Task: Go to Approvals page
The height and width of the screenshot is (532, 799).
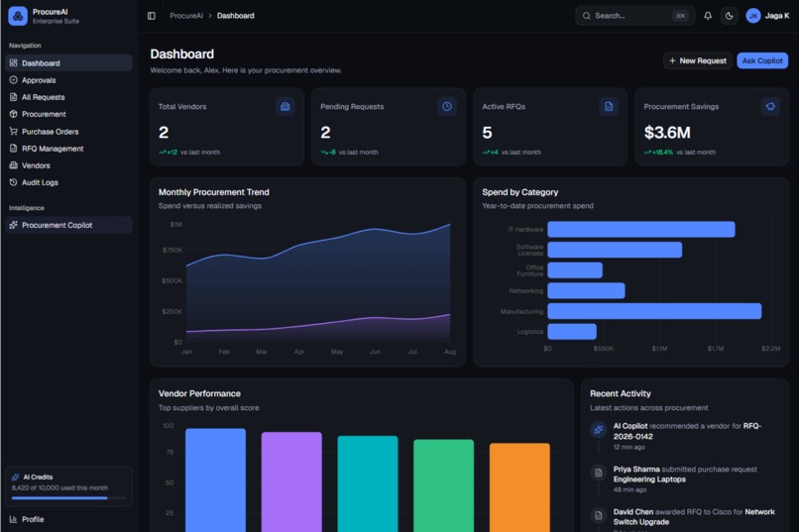Action: coord(68,80)
